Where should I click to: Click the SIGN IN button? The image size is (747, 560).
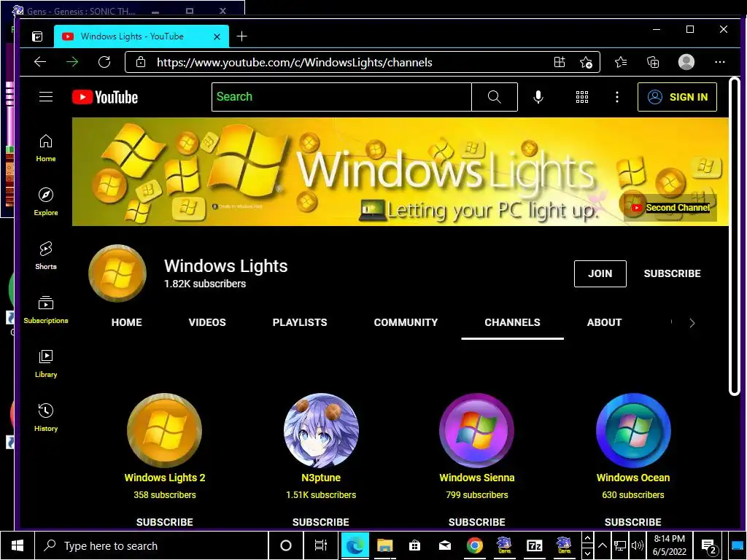point(677,97)
